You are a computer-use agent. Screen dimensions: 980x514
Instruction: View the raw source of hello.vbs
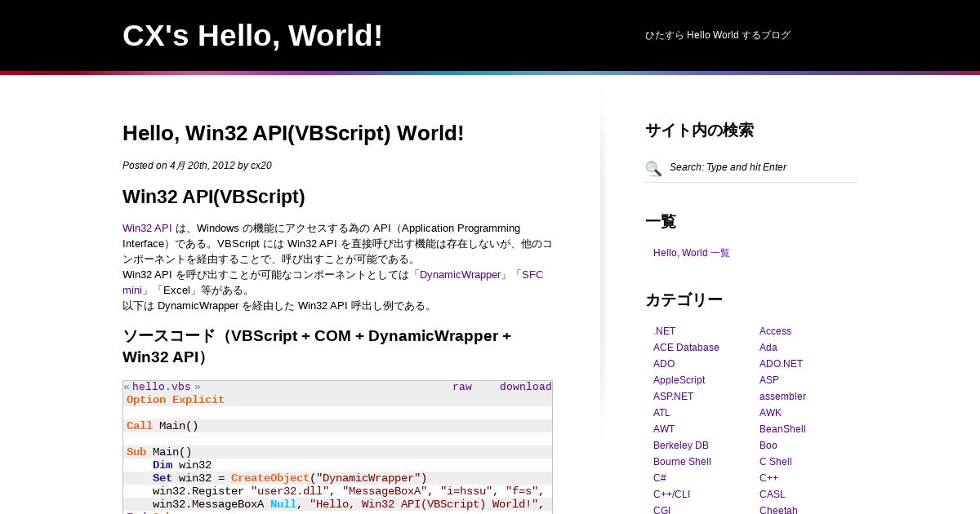click(462, 387)
